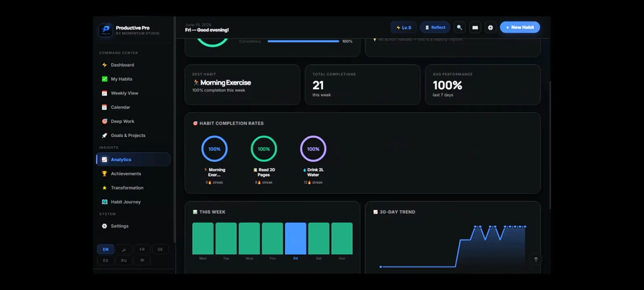Click the Tue bar in This Week chart

226,238
